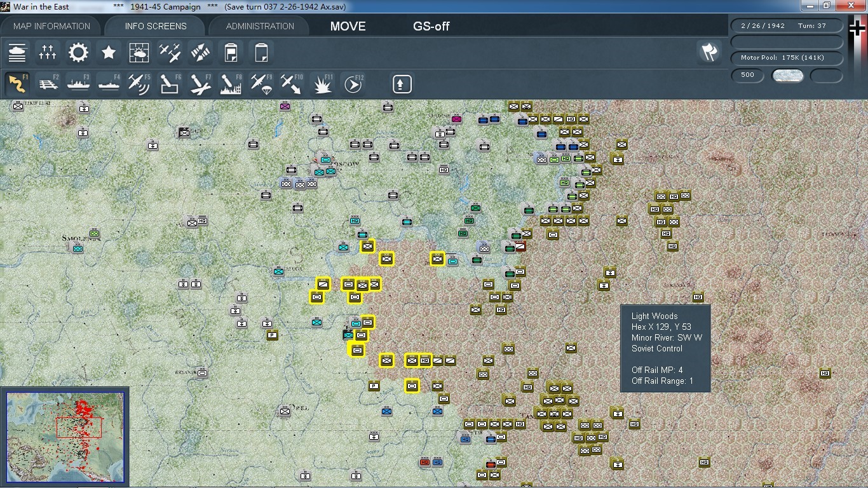Select the F3 naval transport mode

(78, 84)
